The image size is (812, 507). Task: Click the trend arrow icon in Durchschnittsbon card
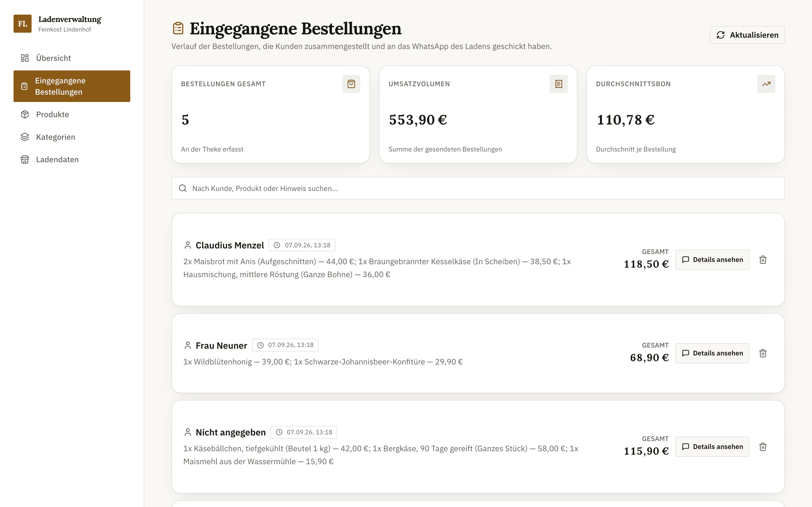(766, 84)
